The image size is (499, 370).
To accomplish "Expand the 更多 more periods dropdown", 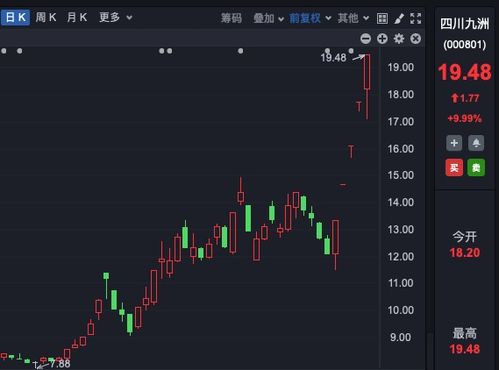I will pos(116,17).
